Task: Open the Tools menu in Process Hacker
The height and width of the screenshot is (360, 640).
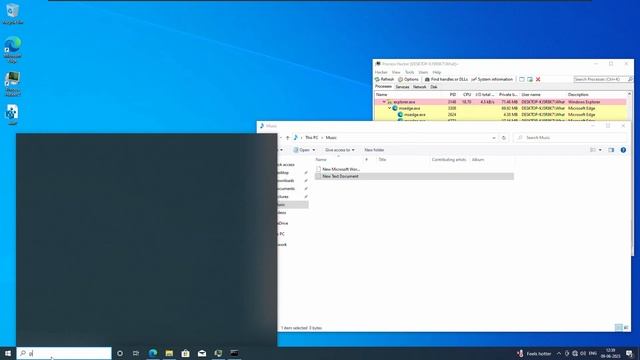Action: (409, 72)
